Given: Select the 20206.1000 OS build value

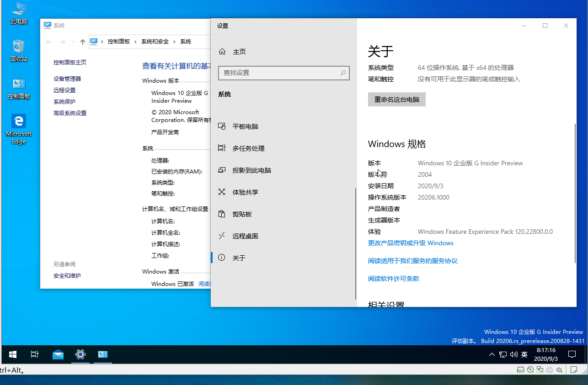Looking at the screenshot, I should tap(433, 197).
